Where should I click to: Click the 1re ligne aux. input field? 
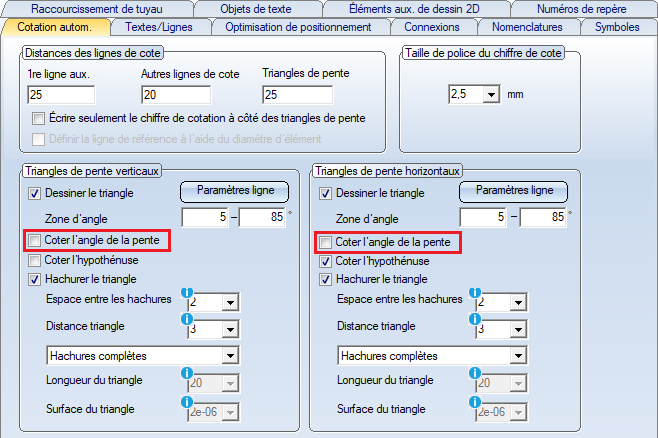(61, 94)
